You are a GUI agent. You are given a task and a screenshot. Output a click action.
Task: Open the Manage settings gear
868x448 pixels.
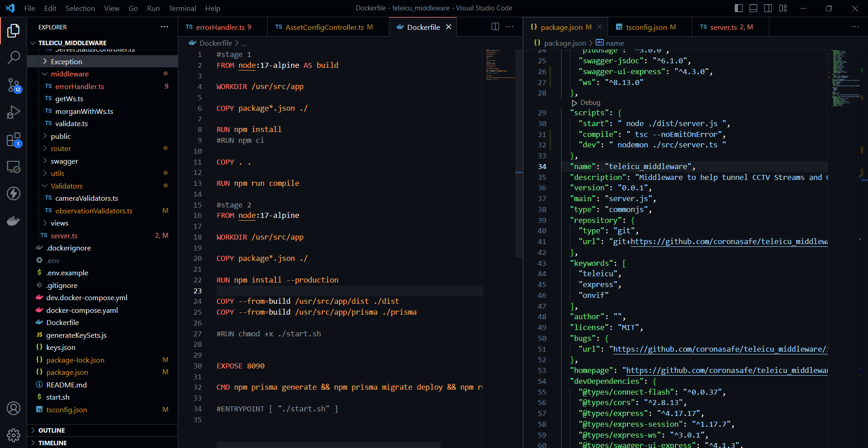14,435
